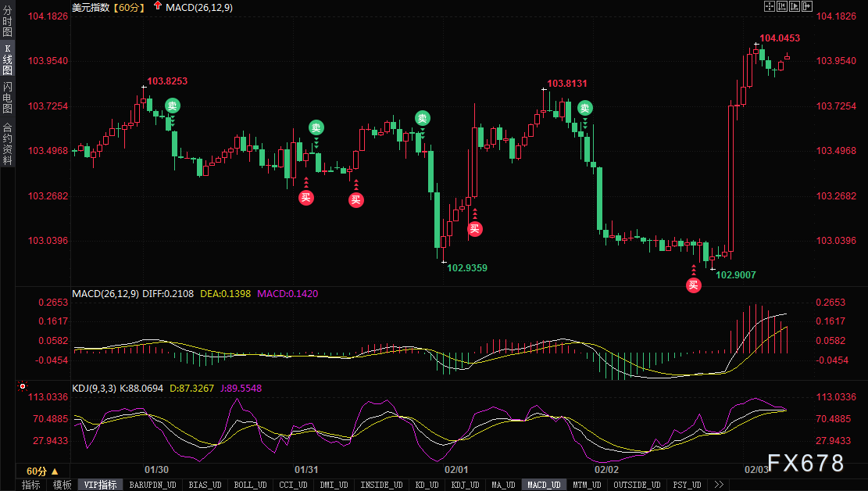Click the 02/01 date on time axis
This screenshot has height=491, width=868.
click(x=456, y=470)
